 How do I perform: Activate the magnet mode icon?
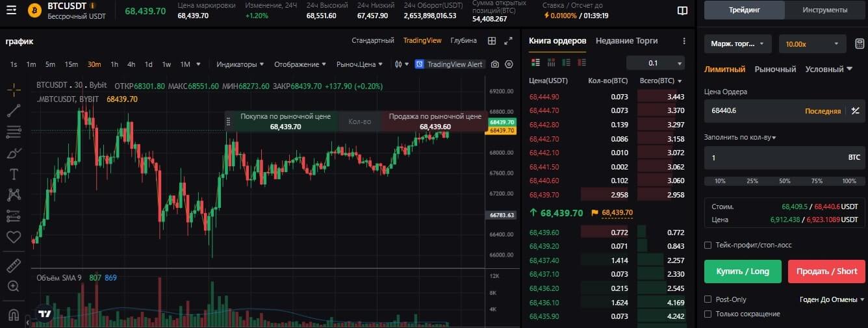[13, 315]
